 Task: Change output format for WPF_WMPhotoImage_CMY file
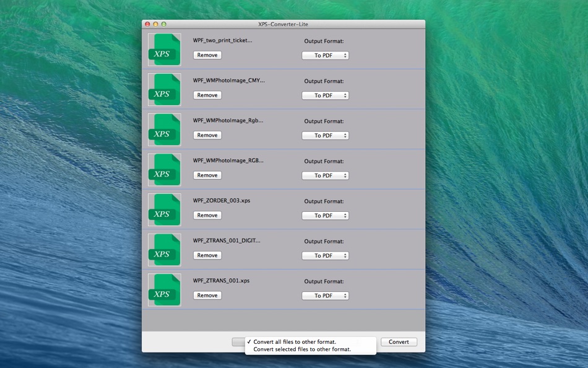click(x=325, y=95)
